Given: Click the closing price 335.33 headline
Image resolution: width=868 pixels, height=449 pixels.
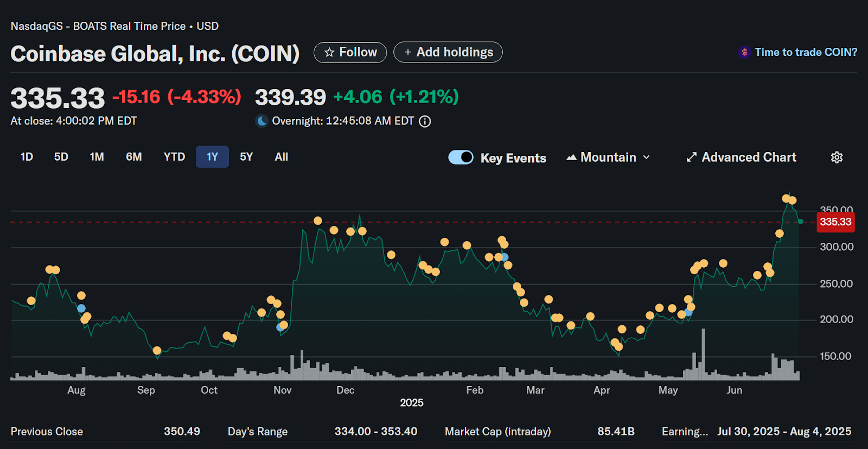Looking at the screenshot, I should 58,98.
